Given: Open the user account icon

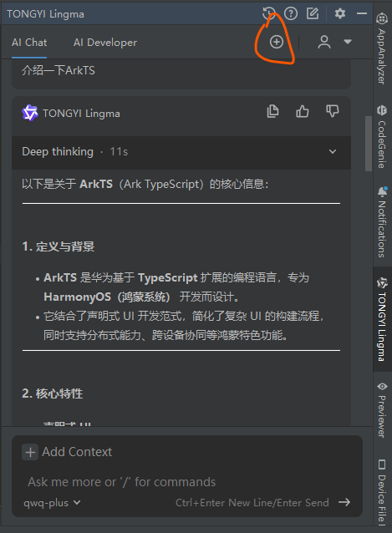Looking at the screenshot, I should (324, 42).
